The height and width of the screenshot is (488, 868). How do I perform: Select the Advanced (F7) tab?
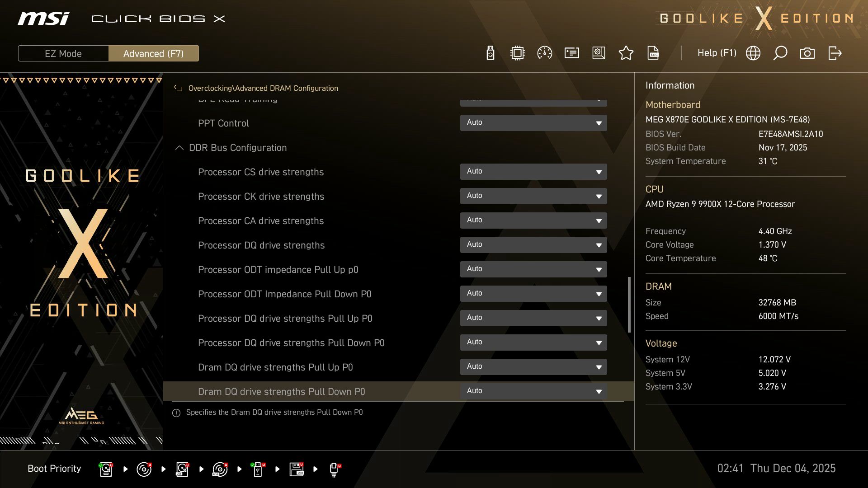(x=154, y=53)
